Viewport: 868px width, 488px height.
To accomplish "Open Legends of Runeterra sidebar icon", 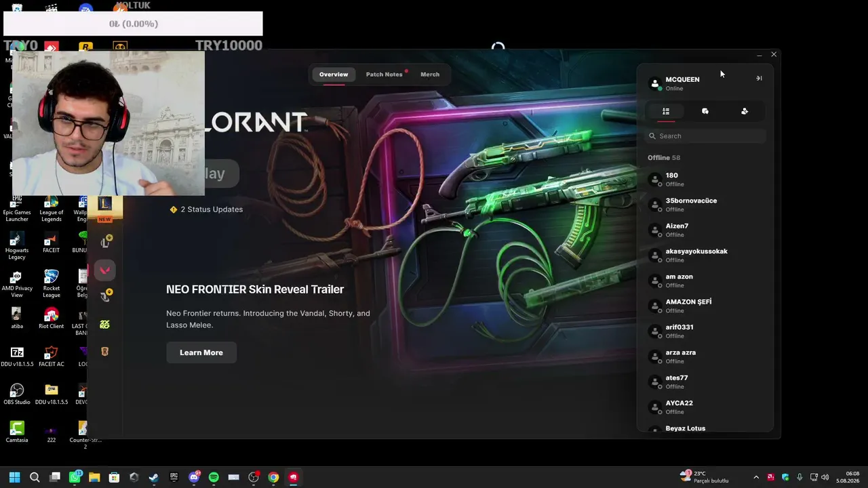I will [104, 352].
